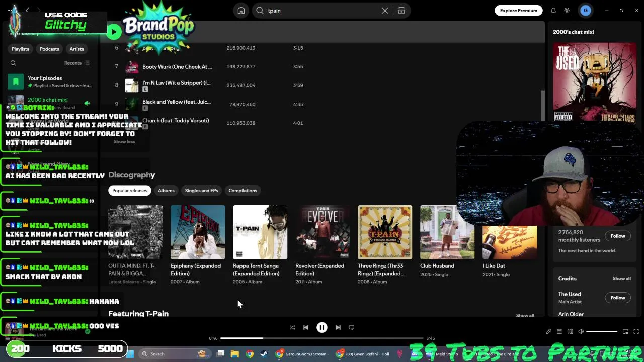Viewport: 644px width, 362px height.
Task: Open the 'G' profile avatar menu
Action: (x=586, y=11)
